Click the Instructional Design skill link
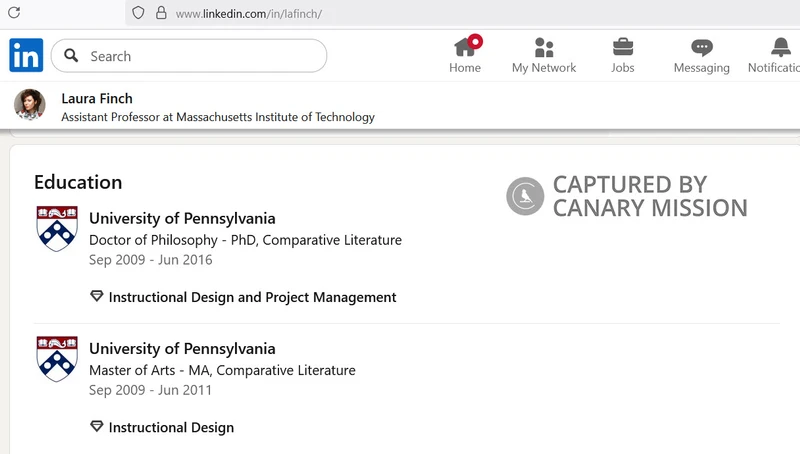This screenshot has height=454, width=800. click(x=171, y=427)
